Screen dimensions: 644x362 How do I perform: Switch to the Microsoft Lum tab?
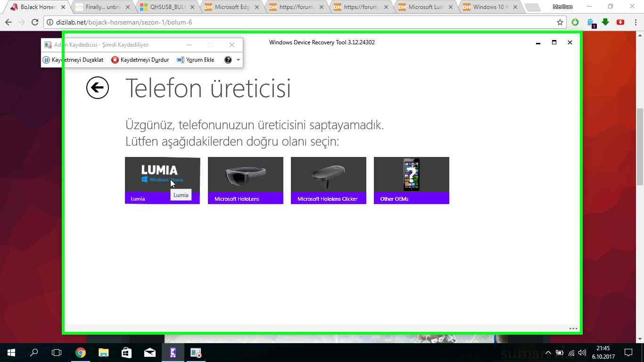pos(426,7)
